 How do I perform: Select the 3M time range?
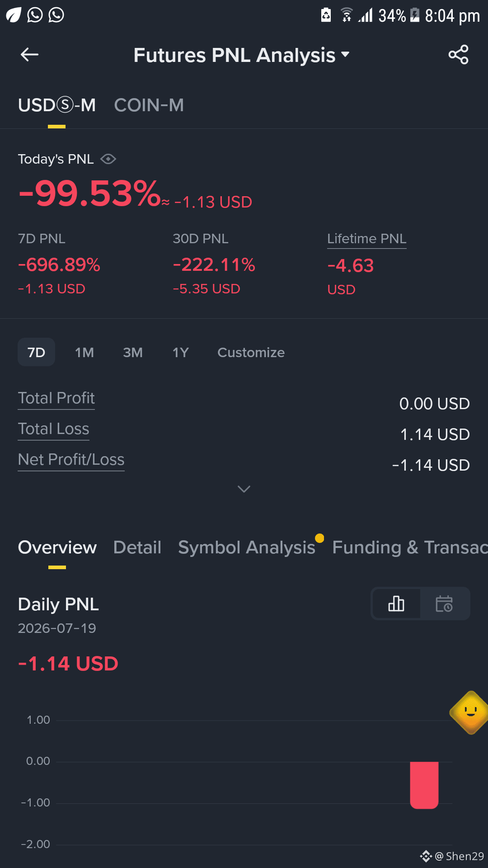133,352
